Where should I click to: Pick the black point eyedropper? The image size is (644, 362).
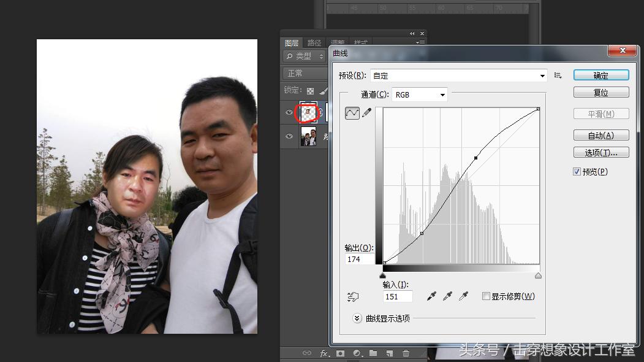pos(432,296)
